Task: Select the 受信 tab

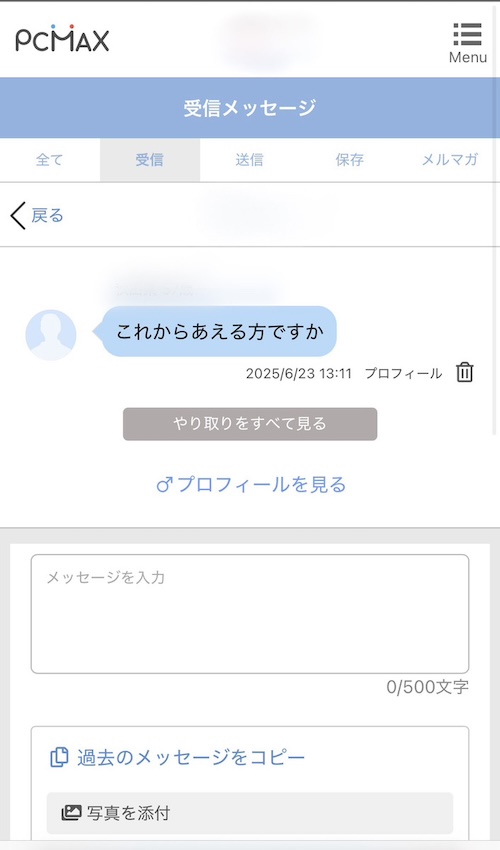Action: [x=150, y=160]
